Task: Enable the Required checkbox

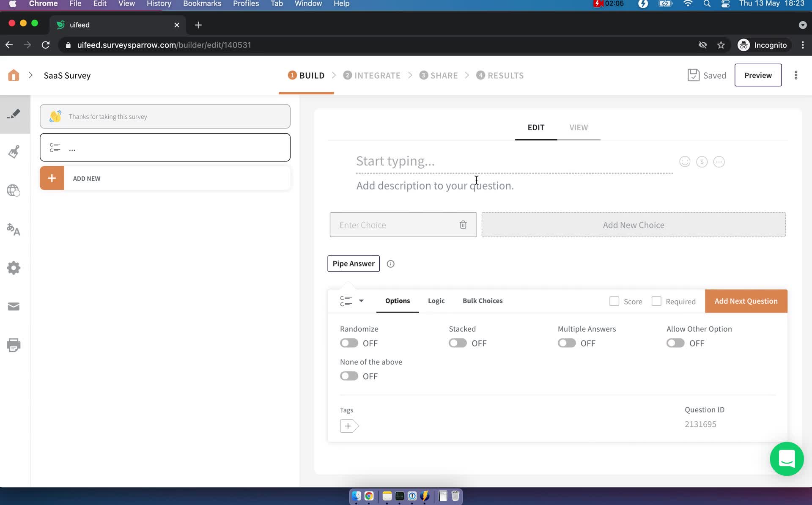Action: click(x=656, y=301)
